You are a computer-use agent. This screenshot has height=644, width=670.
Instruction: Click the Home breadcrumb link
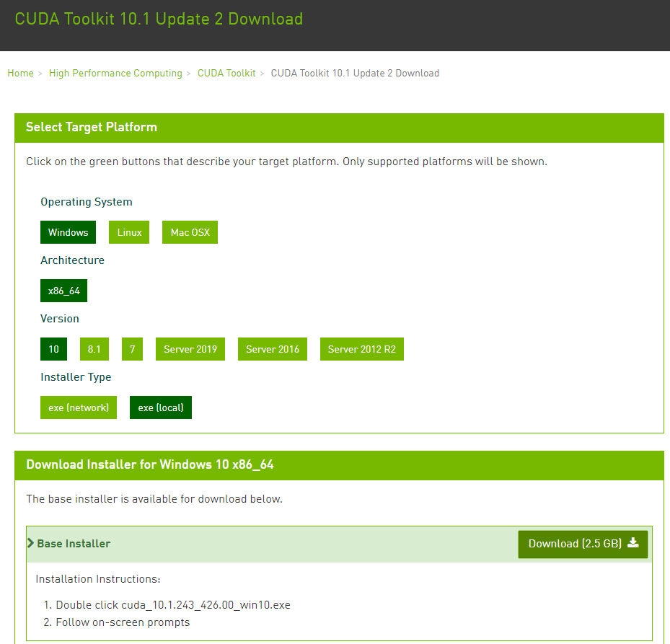(x=20, y=73)
